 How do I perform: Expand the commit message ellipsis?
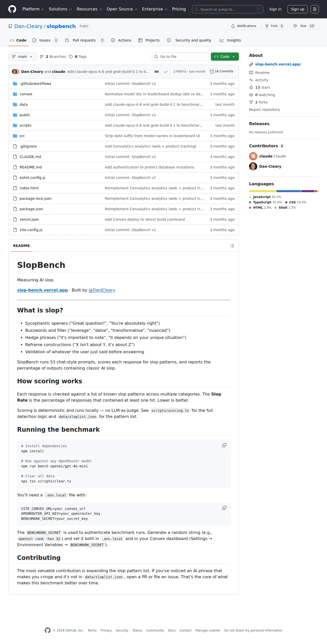[157, 72]
